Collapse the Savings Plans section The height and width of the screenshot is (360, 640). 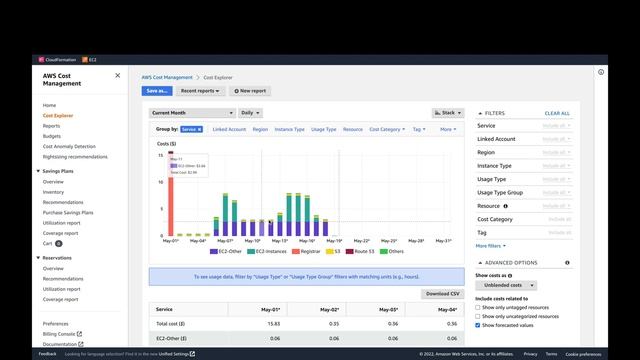click(x=38, y=171)
